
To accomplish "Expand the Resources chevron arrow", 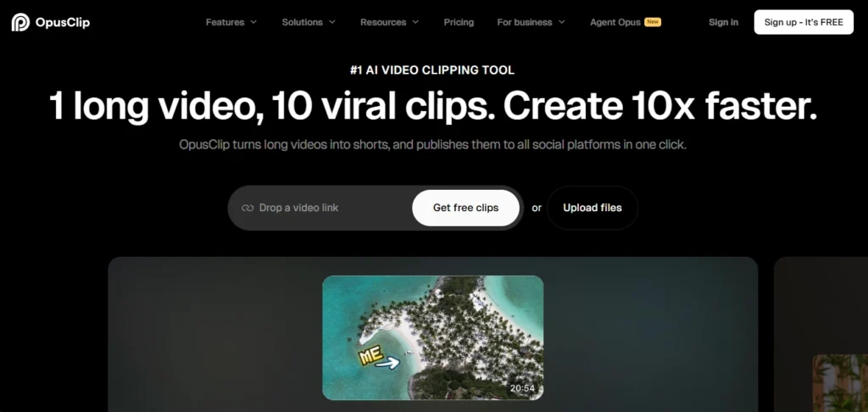I will (415, 22).
